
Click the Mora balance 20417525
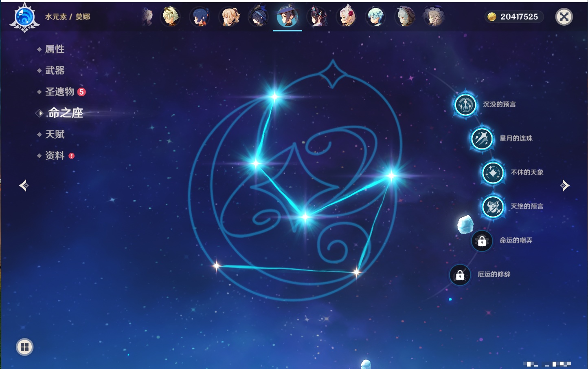pos(519,17)
